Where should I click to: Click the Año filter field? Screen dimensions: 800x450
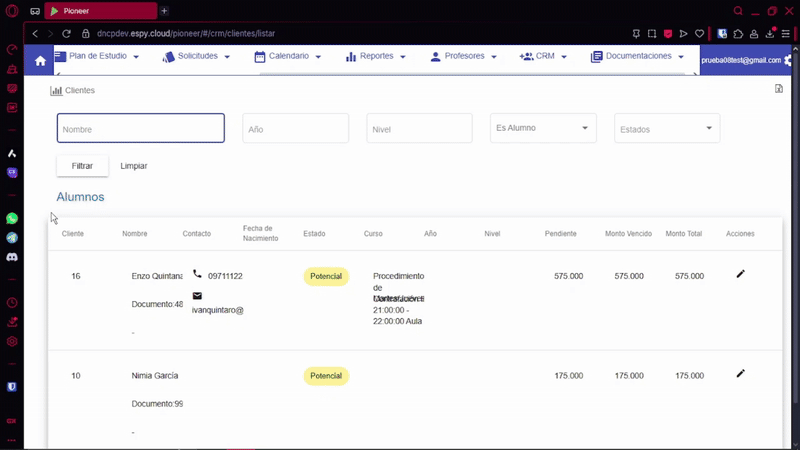tap(295, 129)
